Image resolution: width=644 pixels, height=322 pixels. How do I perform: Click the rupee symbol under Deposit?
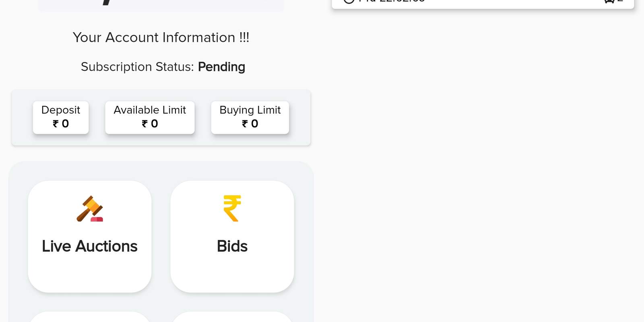pyautogui.click(x=56, y=124)
